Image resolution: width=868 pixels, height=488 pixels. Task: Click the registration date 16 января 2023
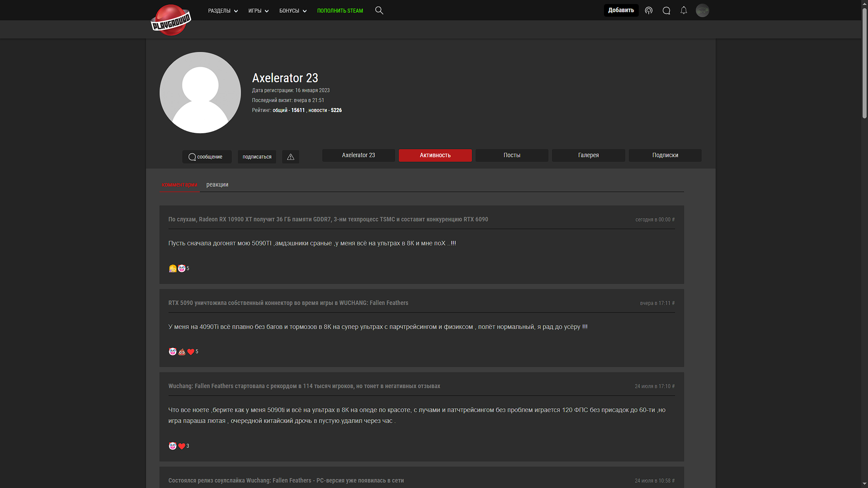coord(312,90)
